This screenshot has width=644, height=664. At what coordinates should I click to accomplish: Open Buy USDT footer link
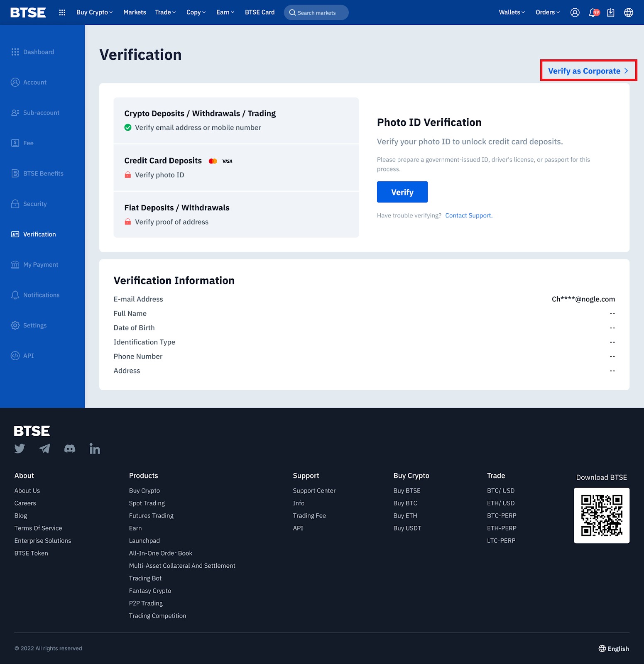point(407,528)
